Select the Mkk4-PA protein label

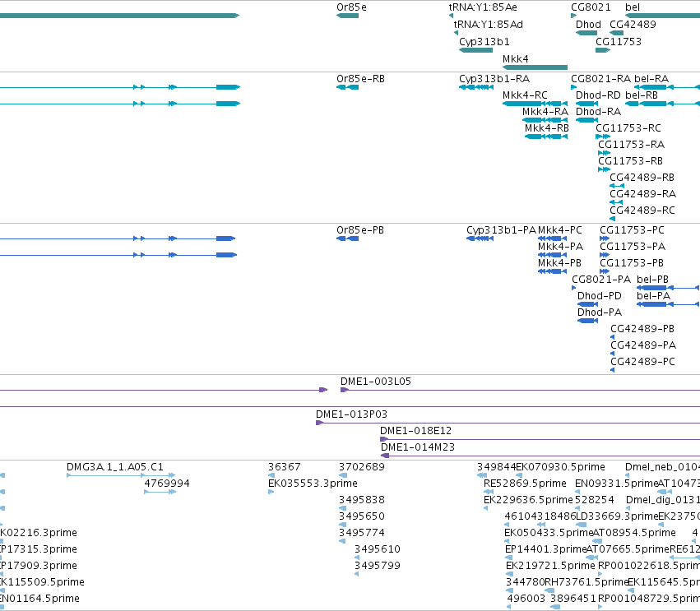[x=560, y=248]
